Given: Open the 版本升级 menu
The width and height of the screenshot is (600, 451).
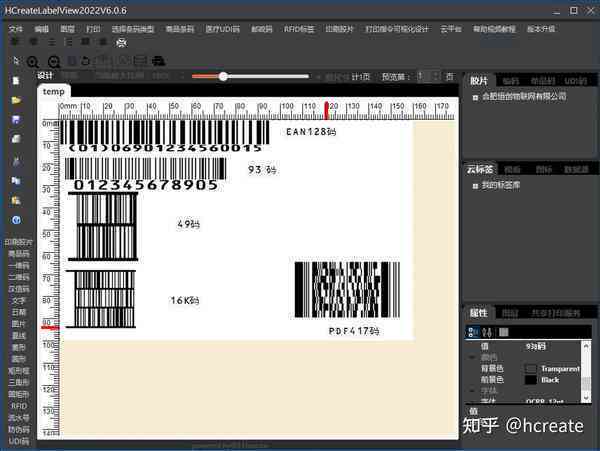Looking at the screenshot, I should (541, 29).
